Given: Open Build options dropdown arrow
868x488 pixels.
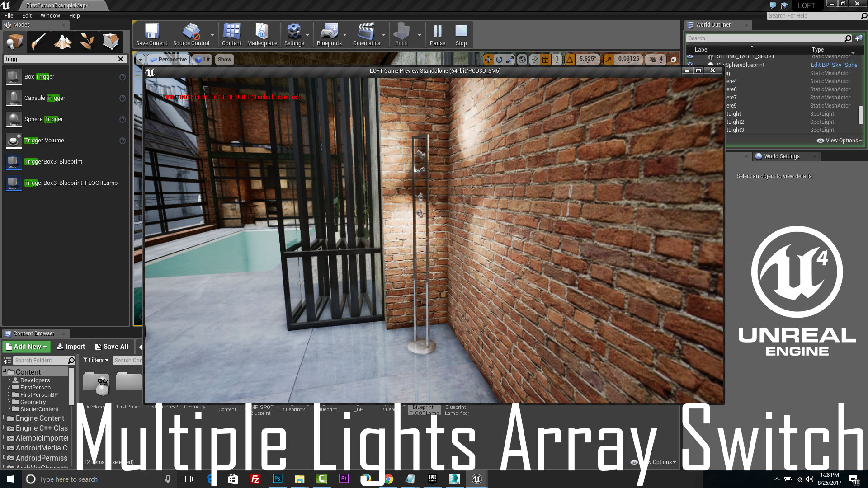Looking at the screenshot, I should tap(419, 35).
